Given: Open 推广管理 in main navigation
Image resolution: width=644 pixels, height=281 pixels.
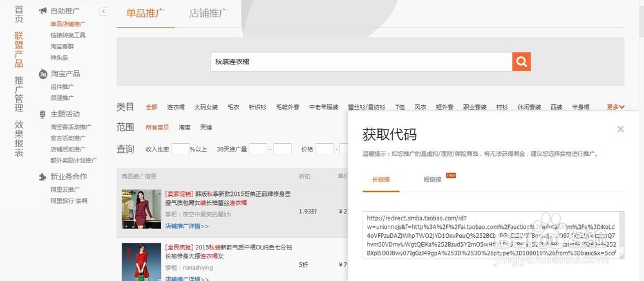Looking at the screenshot, I should coord(19,94).
